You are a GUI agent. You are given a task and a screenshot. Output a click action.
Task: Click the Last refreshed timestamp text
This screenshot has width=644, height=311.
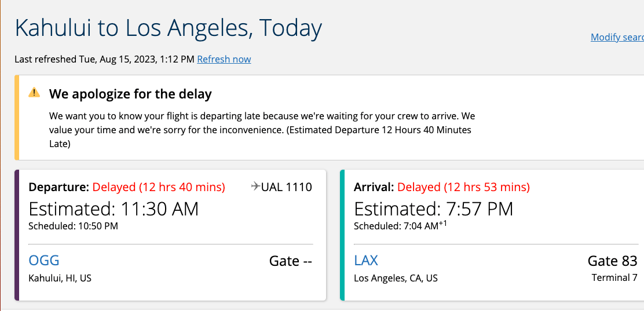[x=104, y=59]
